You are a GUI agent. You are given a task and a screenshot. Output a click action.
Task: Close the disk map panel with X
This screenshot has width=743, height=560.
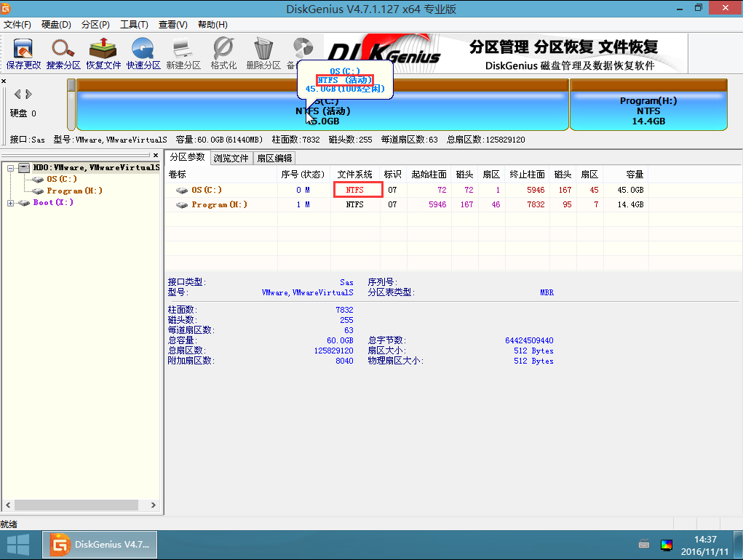point(4,81)
